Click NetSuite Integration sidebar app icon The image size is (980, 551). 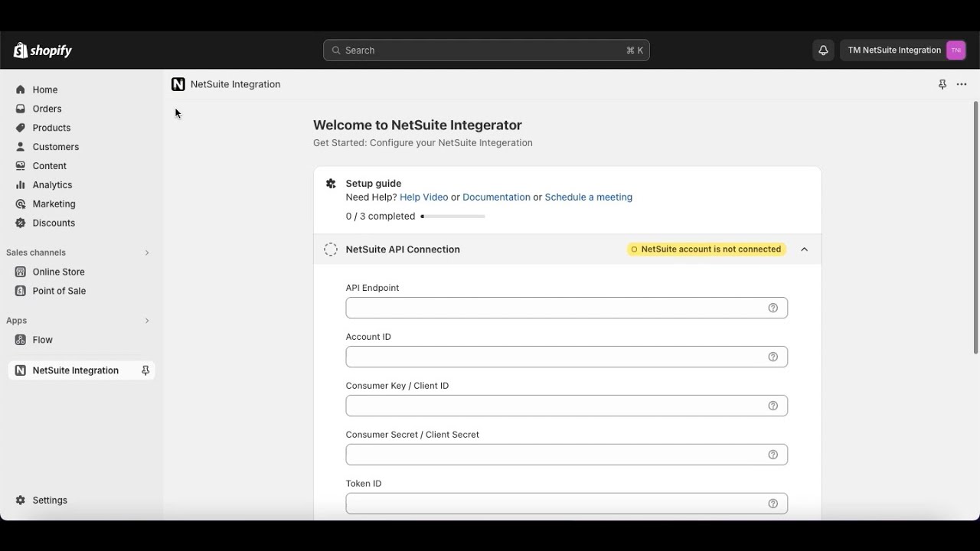click(21, 370)
